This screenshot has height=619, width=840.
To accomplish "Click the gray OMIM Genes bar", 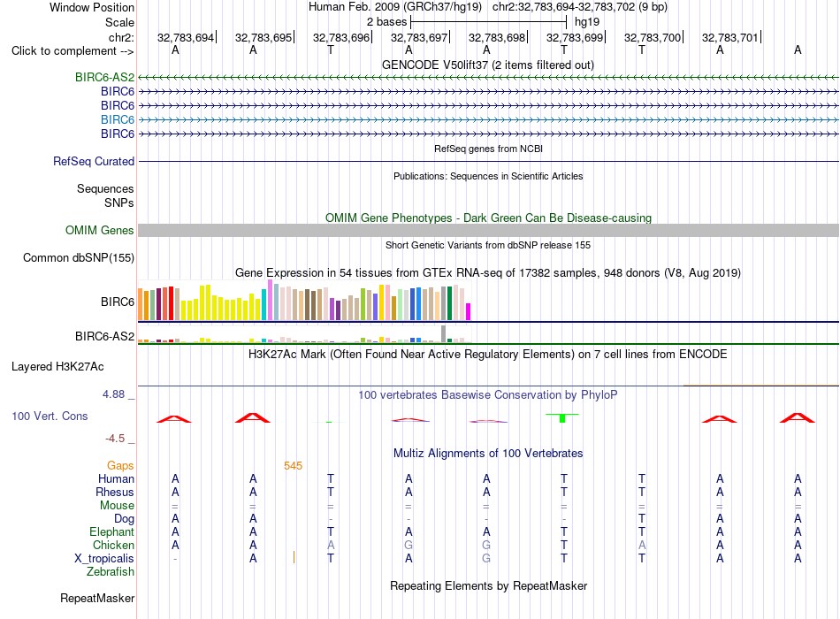I will coord(488,231).
